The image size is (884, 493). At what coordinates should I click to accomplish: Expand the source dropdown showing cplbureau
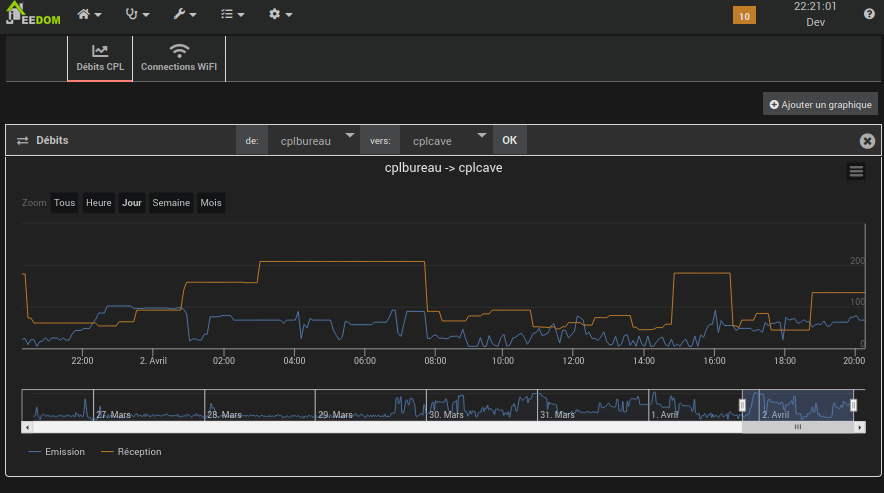pyautogui.click(x=314, y=141)
